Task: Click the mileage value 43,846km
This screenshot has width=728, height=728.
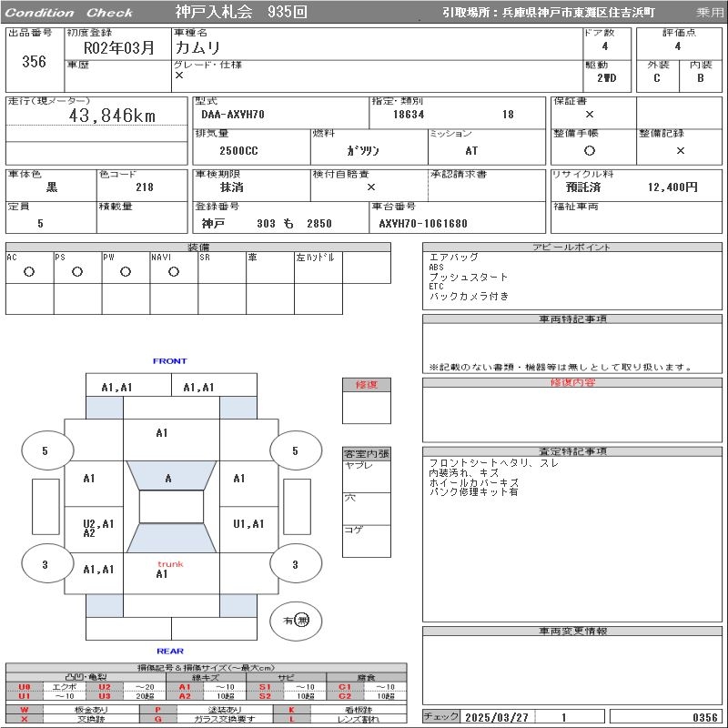Action: click(113, 116)
